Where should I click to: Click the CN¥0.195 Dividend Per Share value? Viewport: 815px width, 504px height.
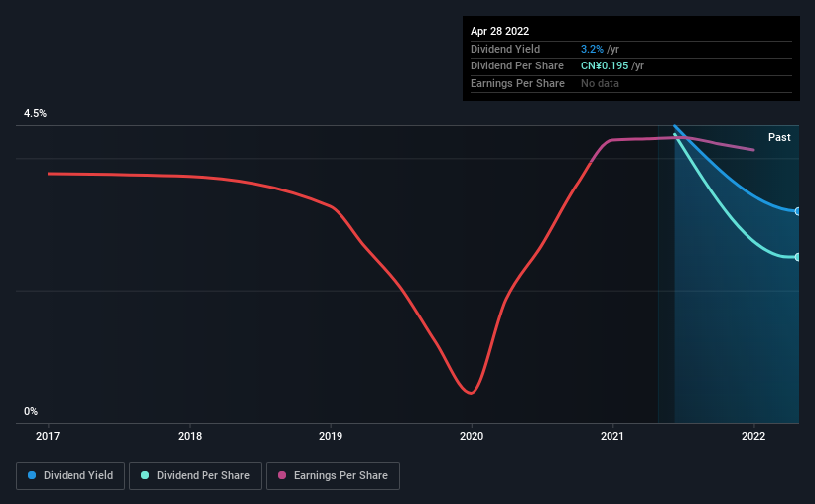[x=605, y=66]
